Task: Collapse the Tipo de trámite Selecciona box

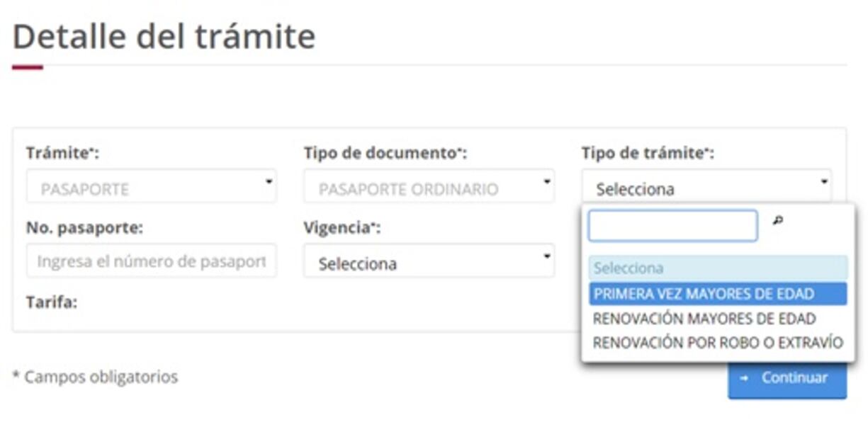Action: pos(707,186)
